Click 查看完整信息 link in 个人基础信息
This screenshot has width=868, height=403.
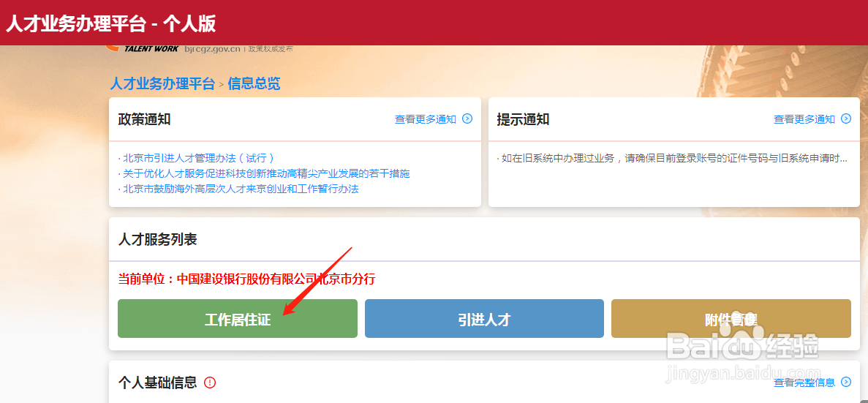tap(804, 383)
